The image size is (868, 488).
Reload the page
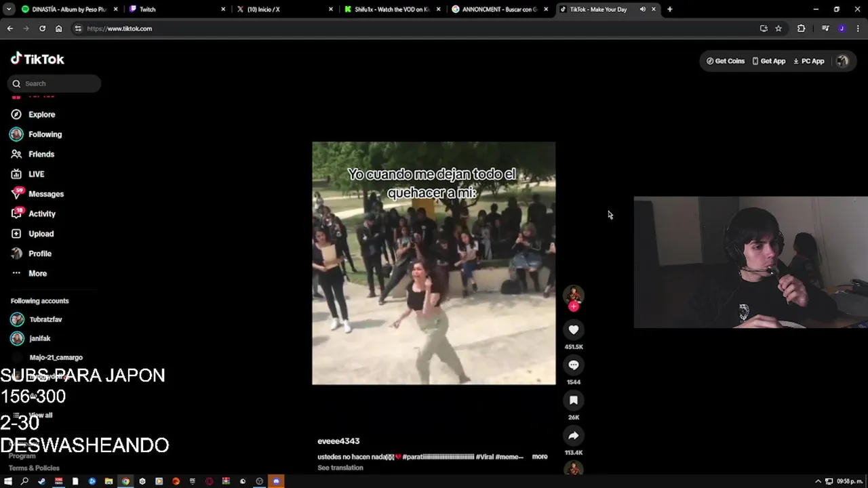42,28
